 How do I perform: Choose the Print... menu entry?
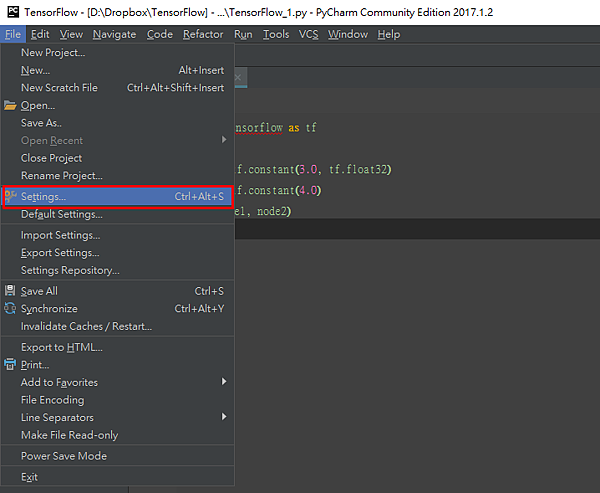117,365
